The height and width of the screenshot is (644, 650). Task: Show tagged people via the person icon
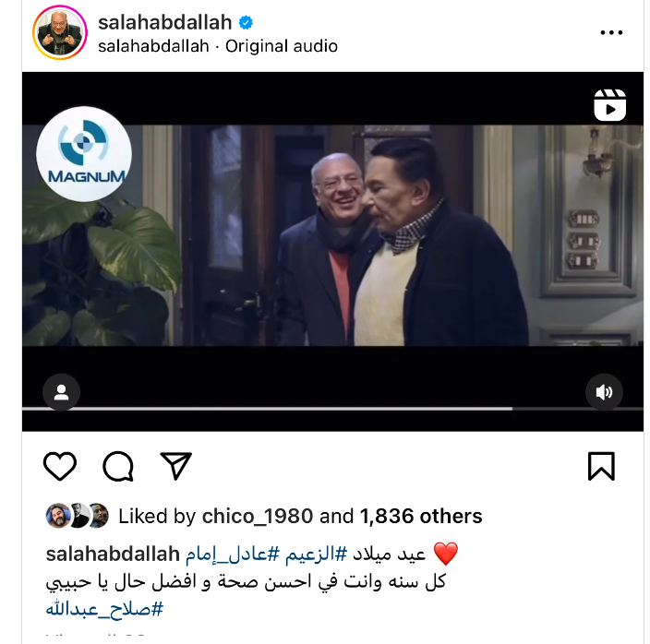pos(61,392)
